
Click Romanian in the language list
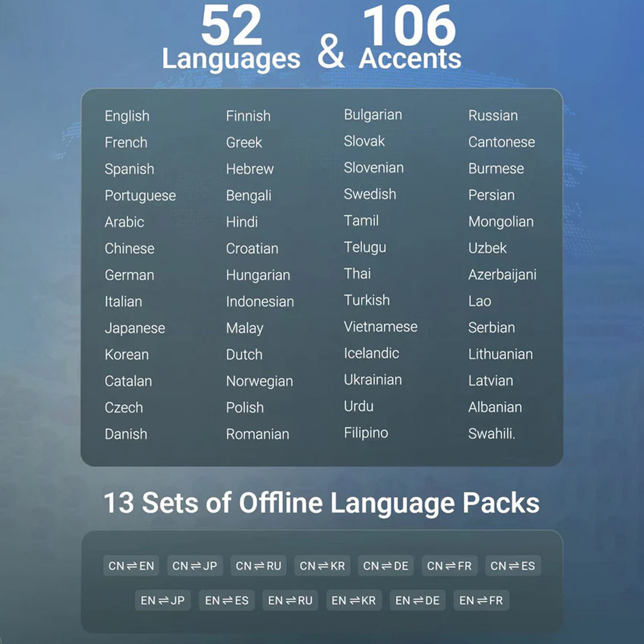pyautogui.click(x=257, y=434)
